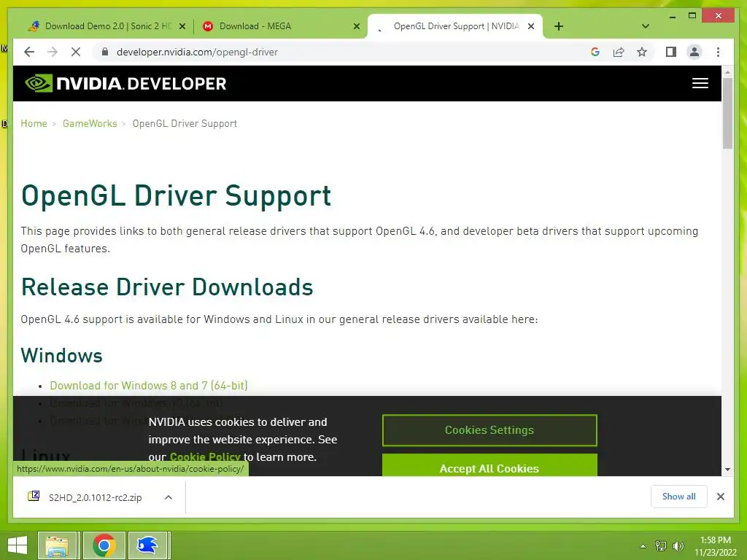
Task: Open the Sonic app in taskbar
Action: coord(147,545)
